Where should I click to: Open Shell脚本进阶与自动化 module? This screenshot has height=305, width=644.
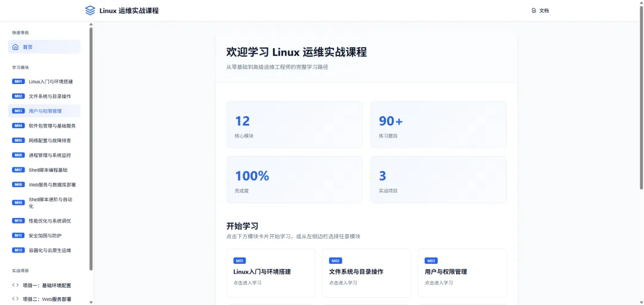(44, 203)
